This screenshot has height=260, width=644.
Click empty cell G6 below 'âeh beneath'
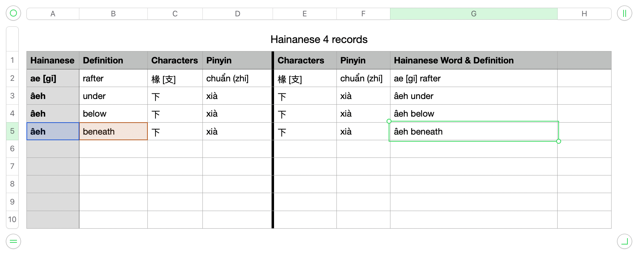474,149
